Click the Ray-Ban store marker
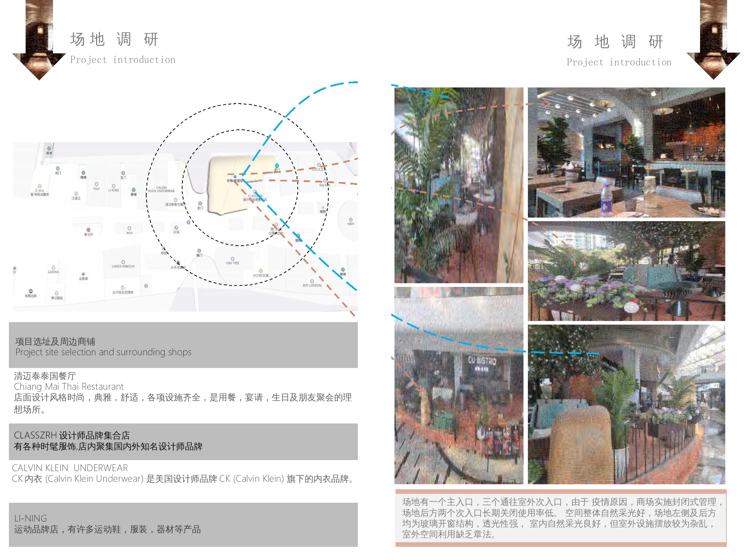The height and width of the screenshot is (560, 747). (324, 181)
